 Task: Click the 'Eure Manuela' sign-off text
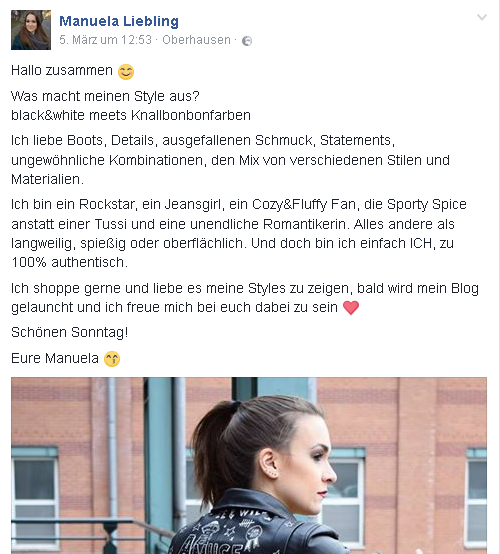[55, 359]
